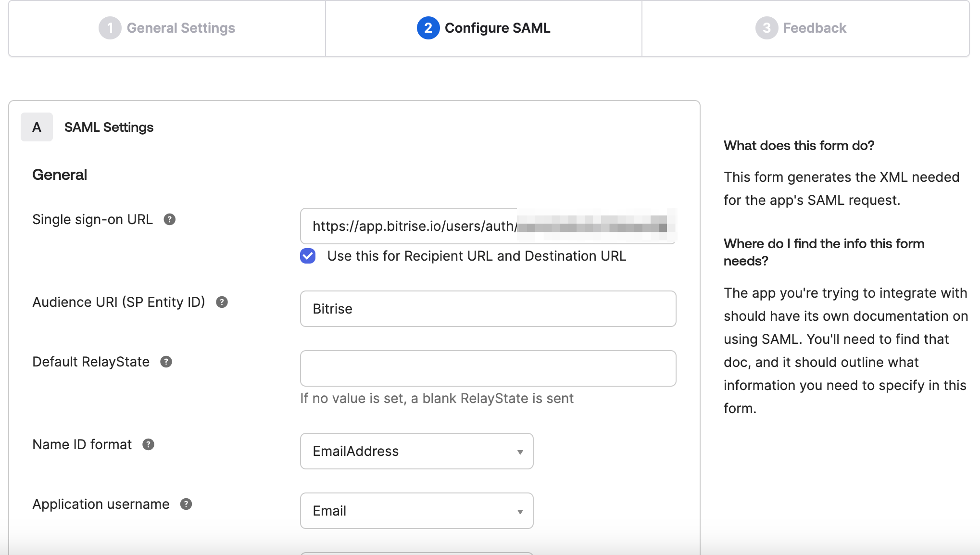980x555 pixels.
Task: Click the Audience URI field containing Bitrise
Action: (488, 309)
